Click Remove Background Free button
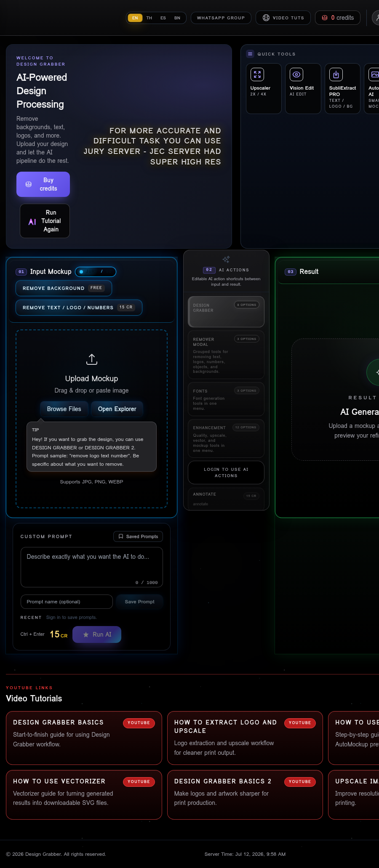379x868 pixels. tap(64, 288)
